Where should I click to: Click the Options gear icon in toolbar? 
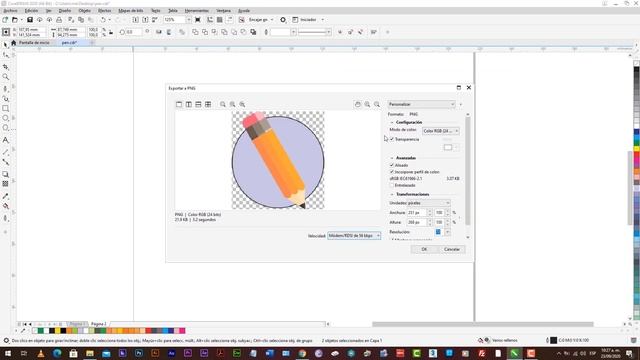[x=283, y=20]
